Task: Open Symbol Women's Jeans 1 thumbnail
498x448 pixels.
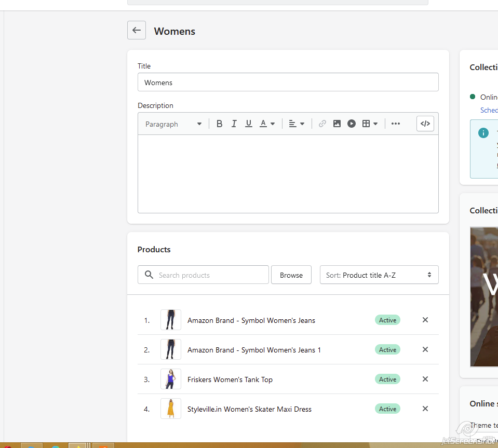Action: click(171, 349)
